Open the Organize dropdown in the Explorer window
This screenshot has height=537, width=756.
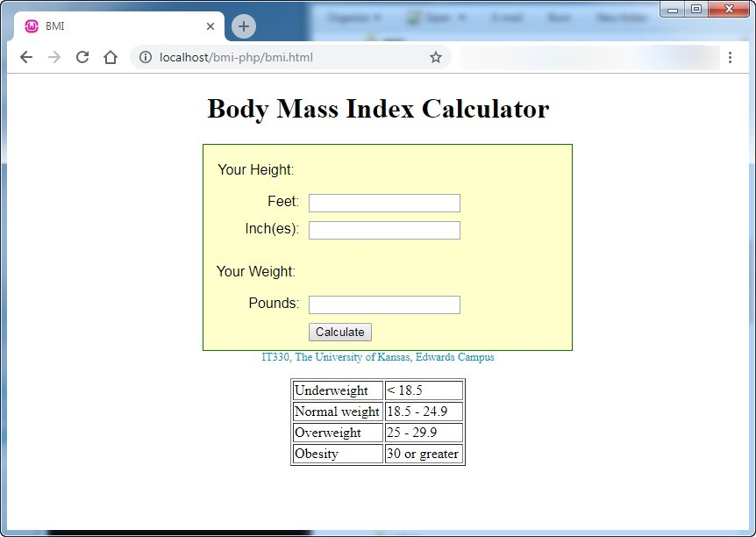point(348,17)
